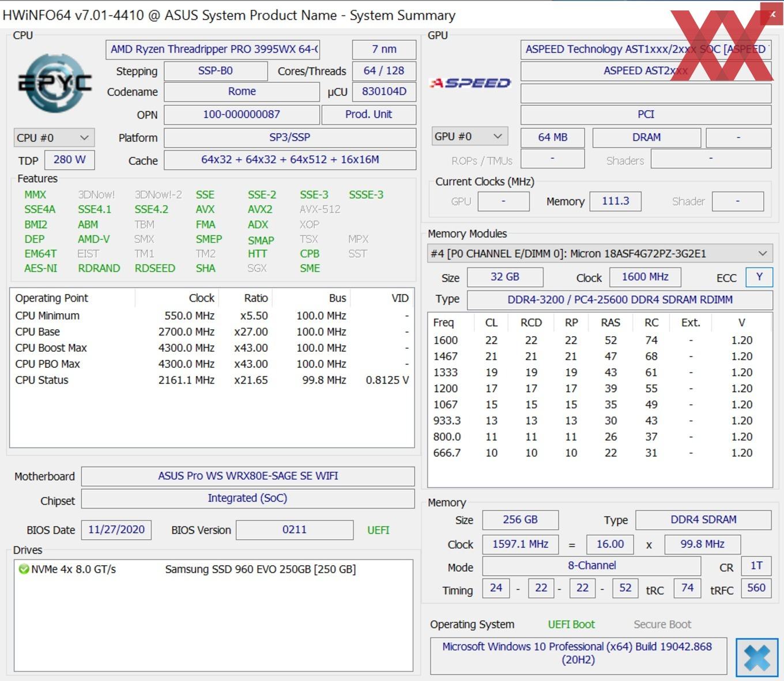Click the PCI bus field

pyautogui.click(x=646, y=115)
